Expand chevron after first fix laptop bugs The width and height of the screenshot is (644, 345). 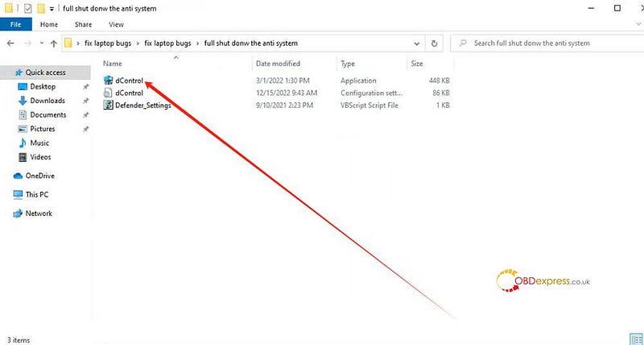click(138, 44)
